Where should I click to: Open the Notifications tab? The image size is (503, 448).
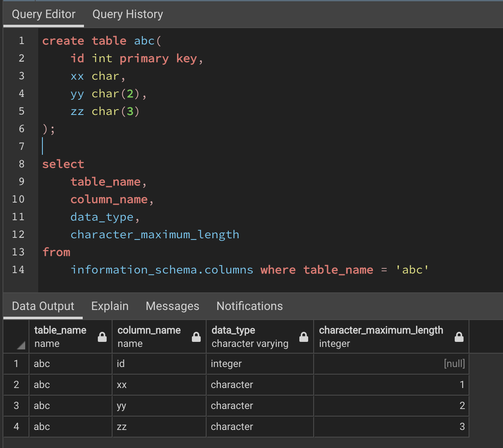[249, 306]
